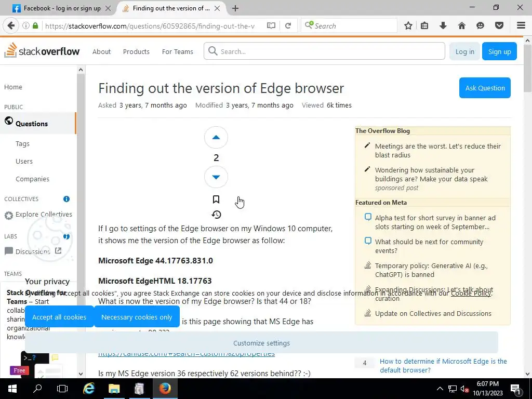Image resolution: width=532 pixels, height=399 pixels.
Task: Accept all cookies
Action: pos(59,317)
